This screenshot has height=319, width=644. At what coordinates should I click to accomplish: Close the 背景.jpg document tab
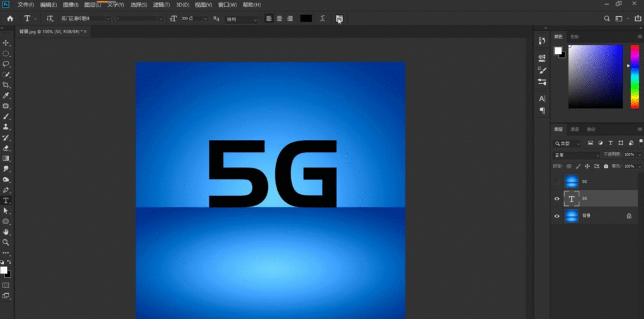coord(85,31)
